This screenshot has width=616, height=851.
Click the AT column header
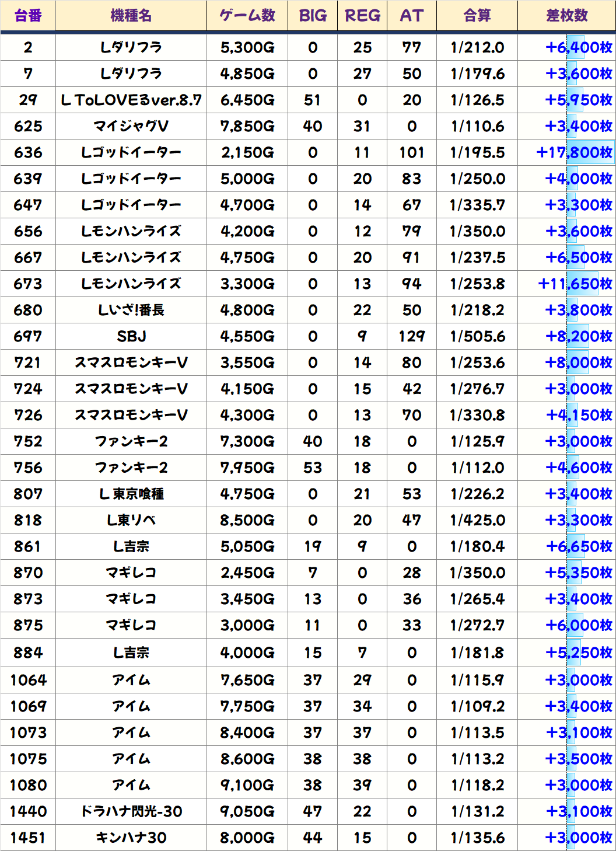coord(412,16)
